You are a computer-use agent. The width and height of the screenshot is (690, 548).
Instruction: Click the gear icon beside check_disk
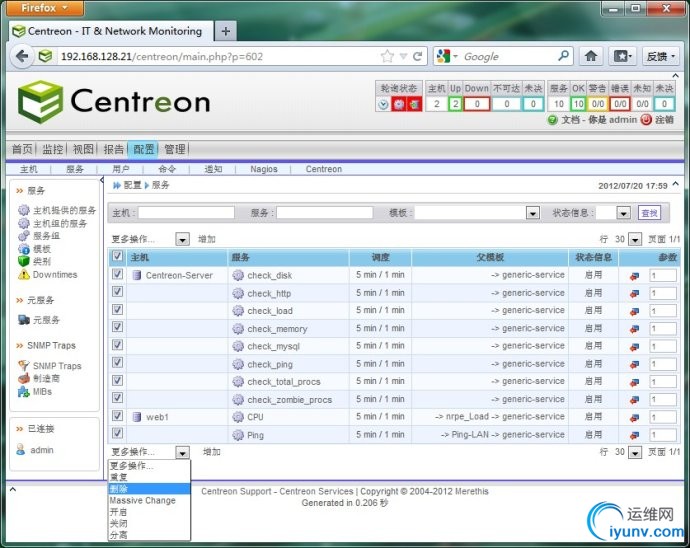tap(238, 275)
